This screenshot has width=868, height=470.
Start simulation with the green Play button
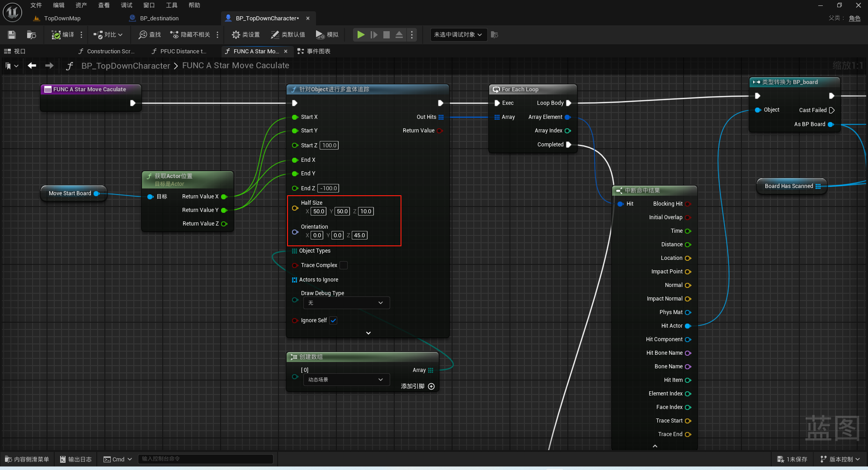click(x=361, y=35)
